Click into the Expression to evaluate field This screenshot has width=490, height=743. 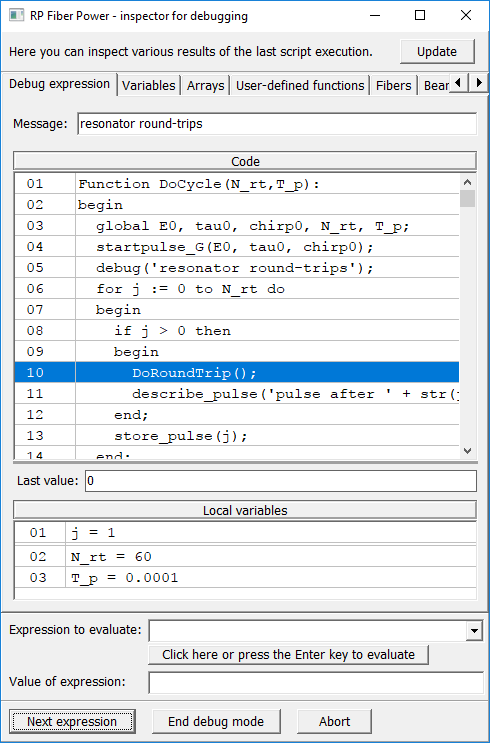(x=308, y=631)
